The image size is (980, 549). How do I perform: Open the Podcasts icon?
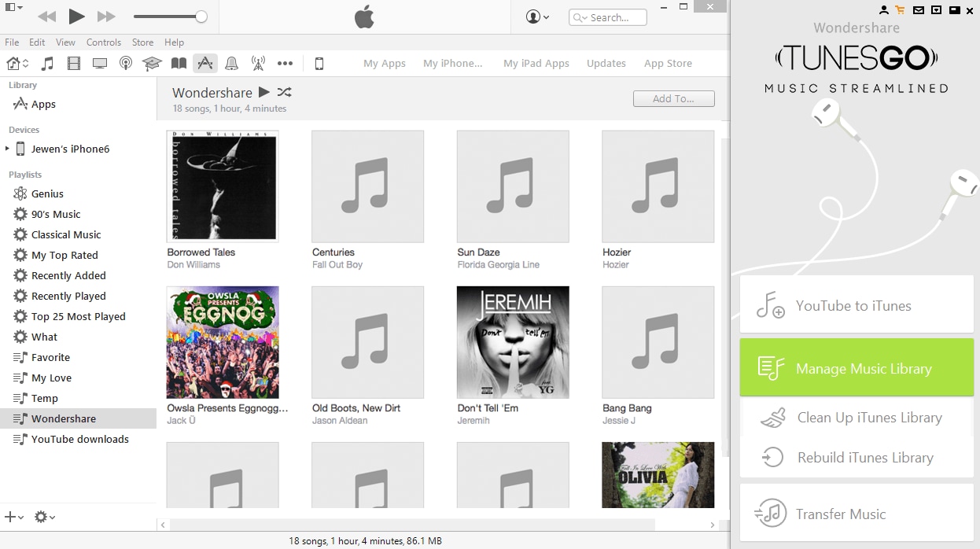point(126,64)
